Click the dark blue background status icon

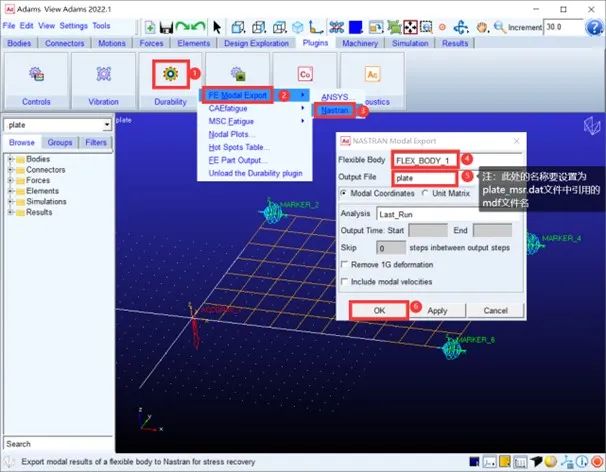tap(474, 461)
